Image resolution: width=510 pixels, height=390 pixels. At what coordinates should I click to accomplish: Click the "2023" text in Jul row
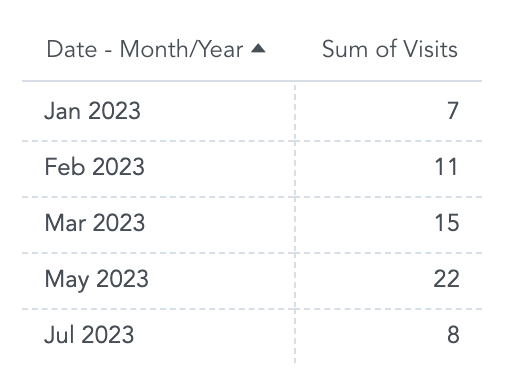[107, 335]
